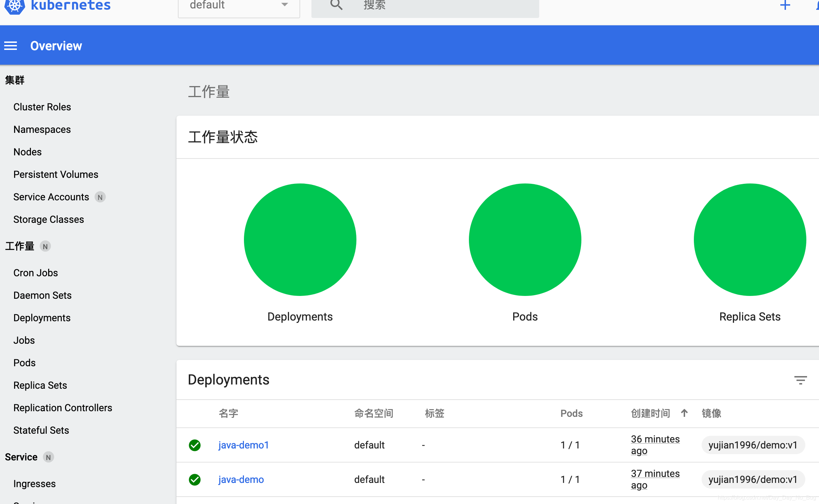Toggle sort order on the 创建时间 column
The image size is (819, 504).
click(x=684, y=413)
